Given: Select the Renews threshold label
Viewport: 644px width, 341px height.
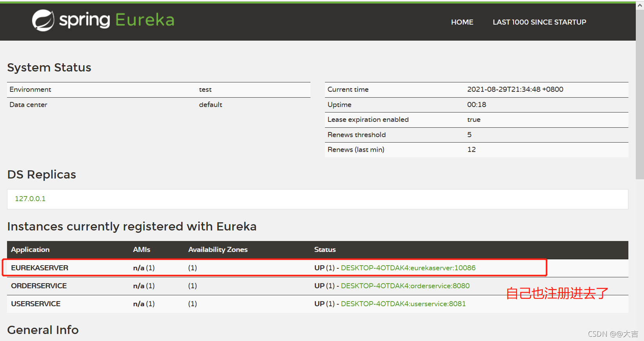Looking at the screenshot, I should [356, 135].
